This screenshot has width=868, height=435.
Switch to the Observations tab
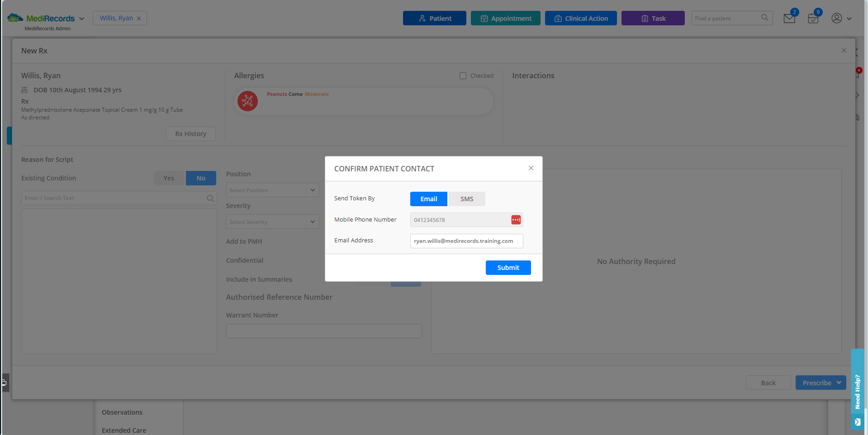coord(122,412)
